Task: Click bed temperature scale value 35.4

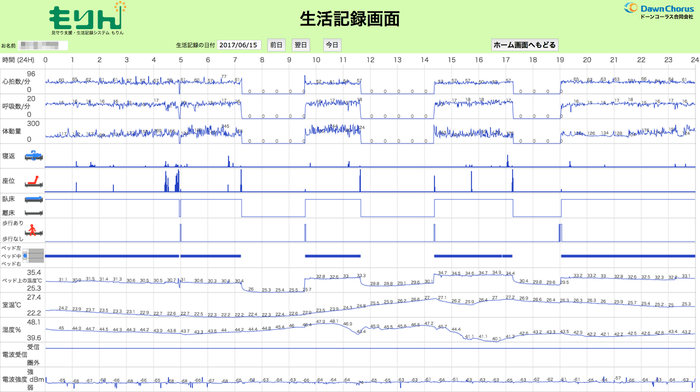Action: click(x=34, y=272)
